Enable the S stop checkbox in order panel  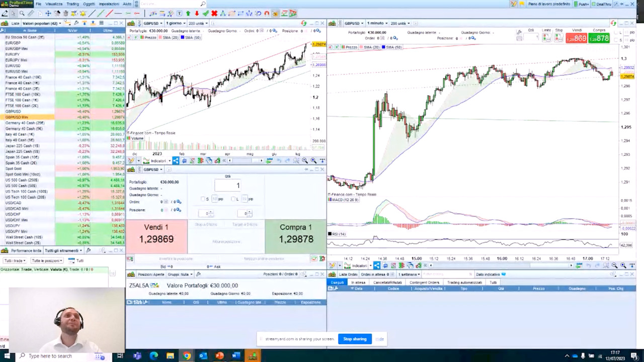(x=203, y=199)
